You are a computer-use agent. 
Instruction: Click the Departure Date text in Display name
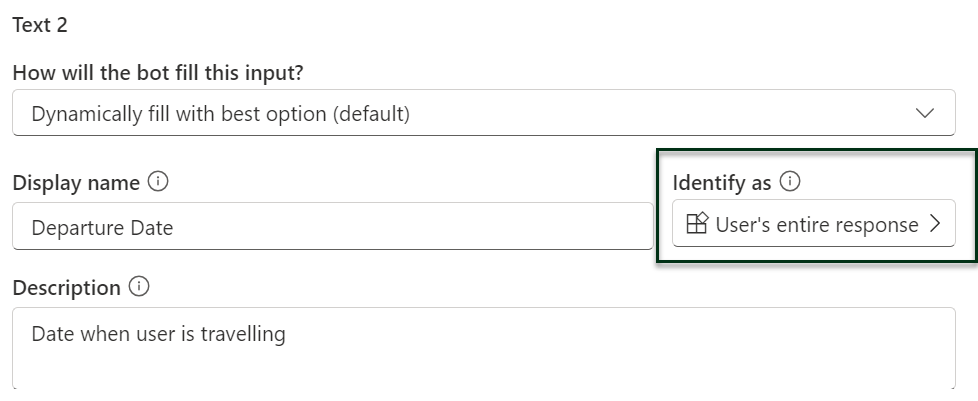point(102,228)
